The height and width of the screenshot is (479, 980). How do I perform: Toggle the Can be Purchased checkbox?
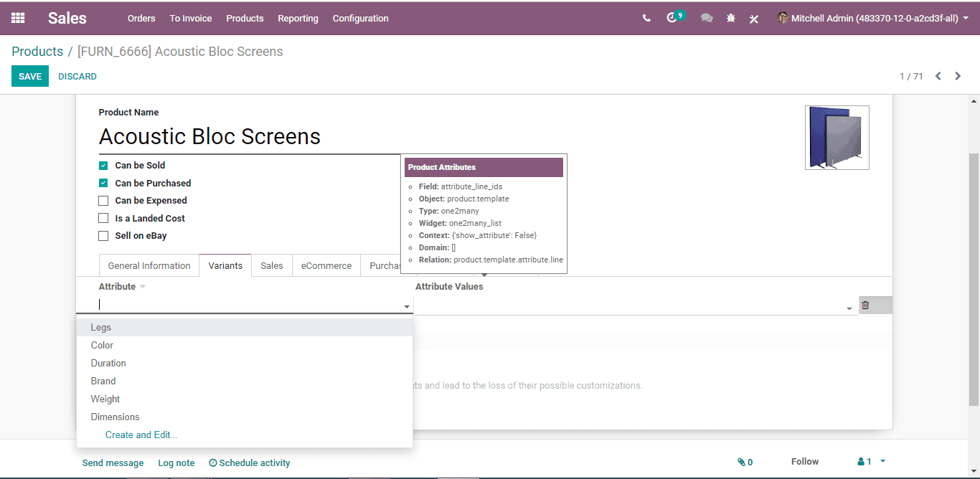click(x=103, y=183)
